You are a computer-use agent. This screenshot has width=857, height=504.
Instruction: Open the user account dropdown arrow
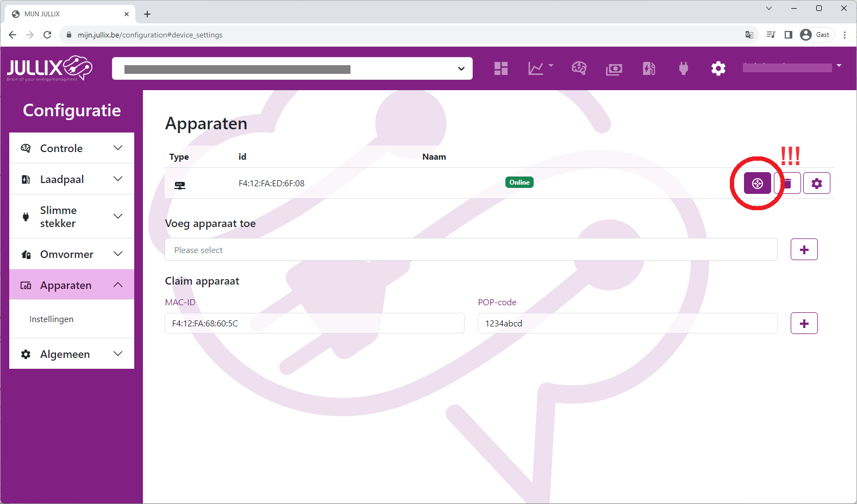tap(839, 65)
